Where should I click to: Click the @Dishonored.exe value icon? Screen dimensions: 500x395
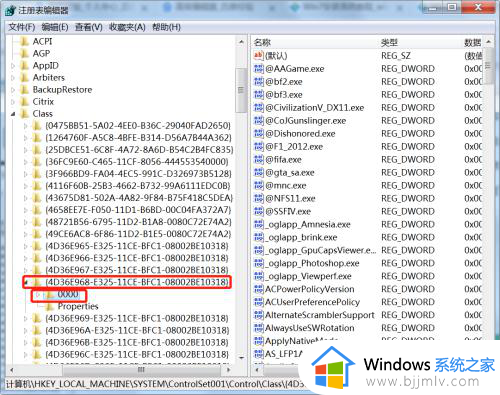coord(259,134)
